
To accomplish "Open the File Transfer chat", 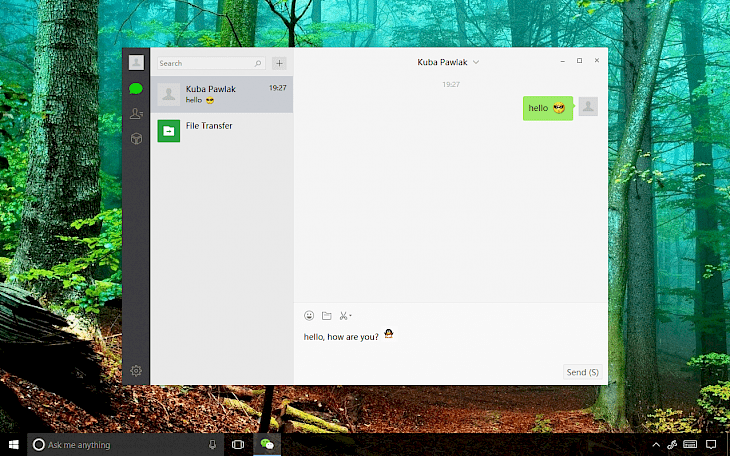I will [222, 131].
